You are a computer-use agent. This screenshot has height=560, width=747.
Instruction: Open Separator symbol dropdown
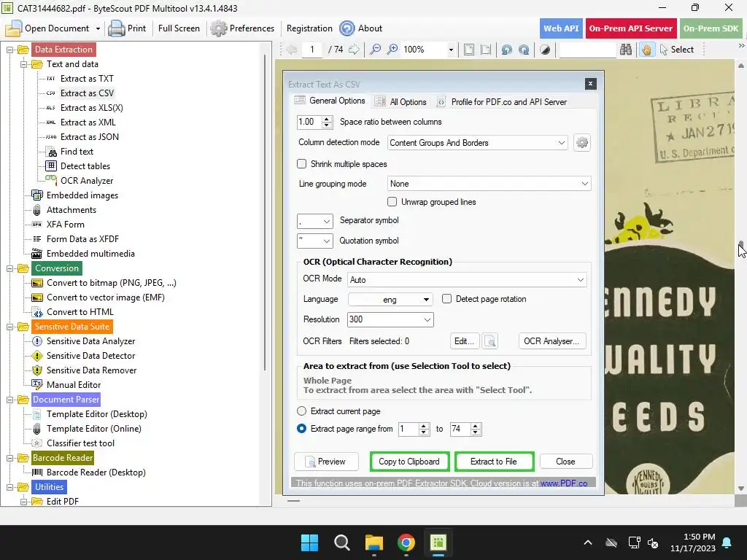[315, 221]
